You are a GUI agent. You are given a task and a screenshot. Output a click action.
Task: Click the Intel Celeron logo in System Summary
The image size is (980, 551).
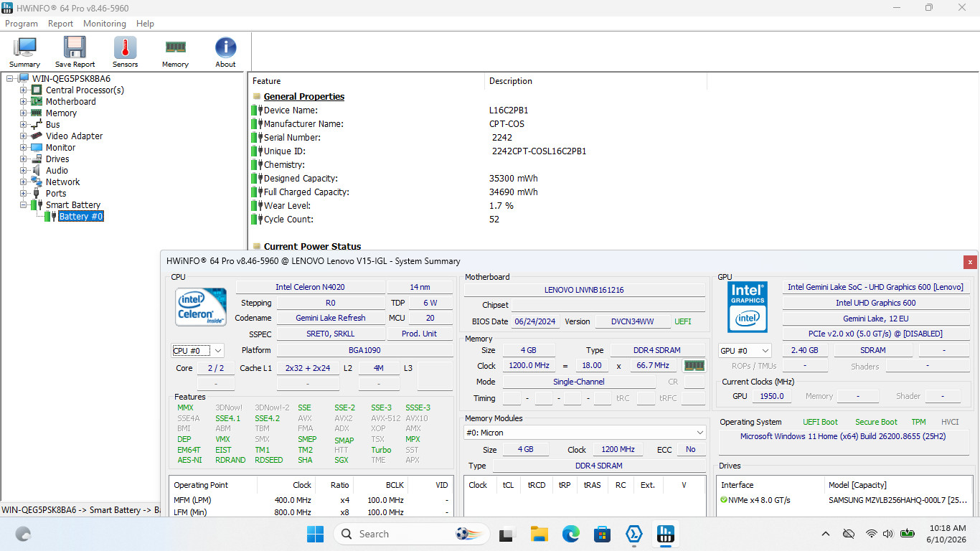tap(202, 307)
